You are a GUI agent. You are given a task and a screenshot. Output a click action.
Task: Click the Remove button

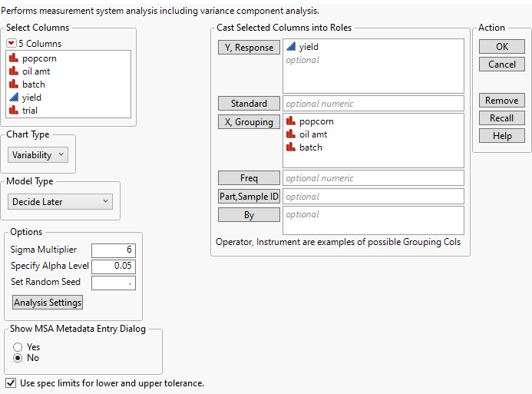click(502, 101)
